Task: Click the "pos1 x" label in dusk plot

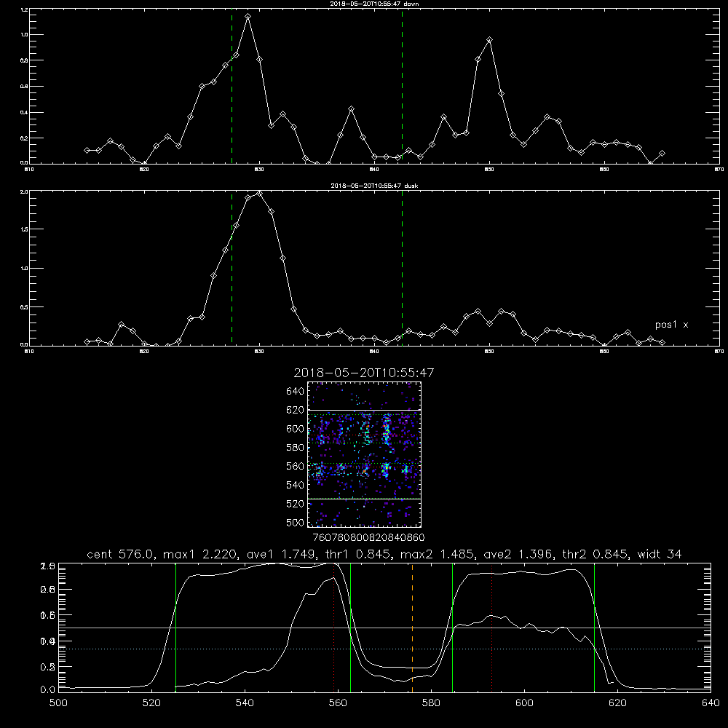Action: (671, 325)
